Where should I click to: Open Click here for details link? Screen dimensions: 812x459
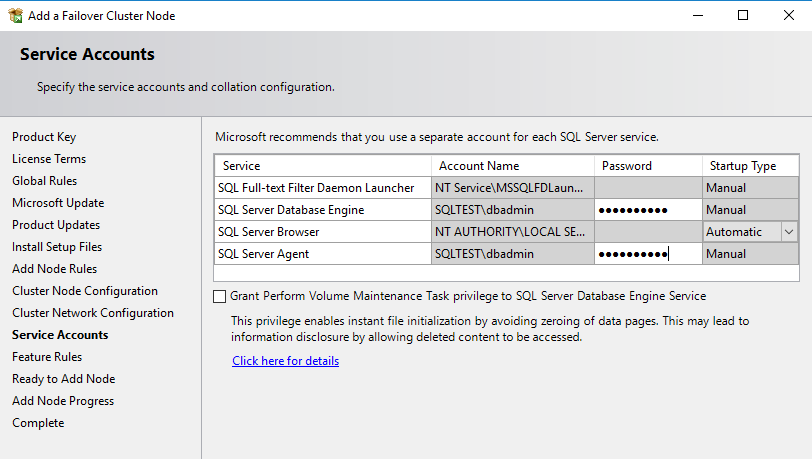click(285, 361)
